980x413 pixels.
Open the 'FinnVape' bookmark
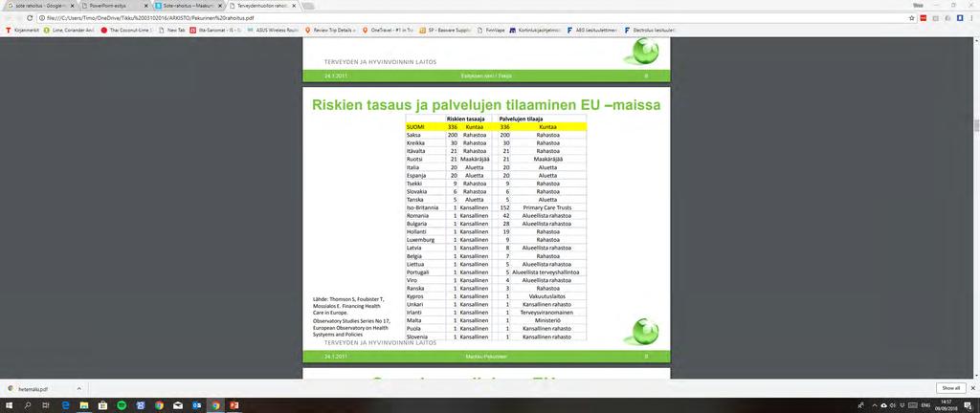[x=491, y=30]
